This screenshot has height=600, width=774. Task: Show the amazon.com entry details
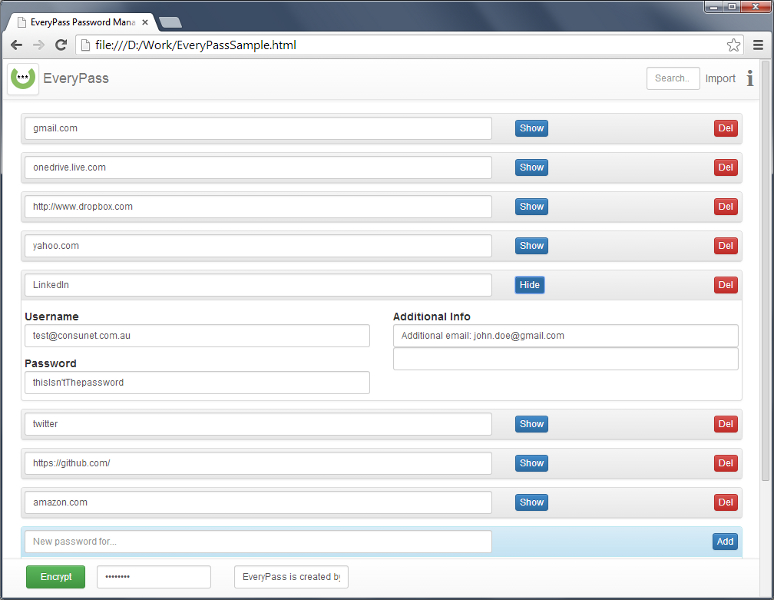(x=531, y=502)
